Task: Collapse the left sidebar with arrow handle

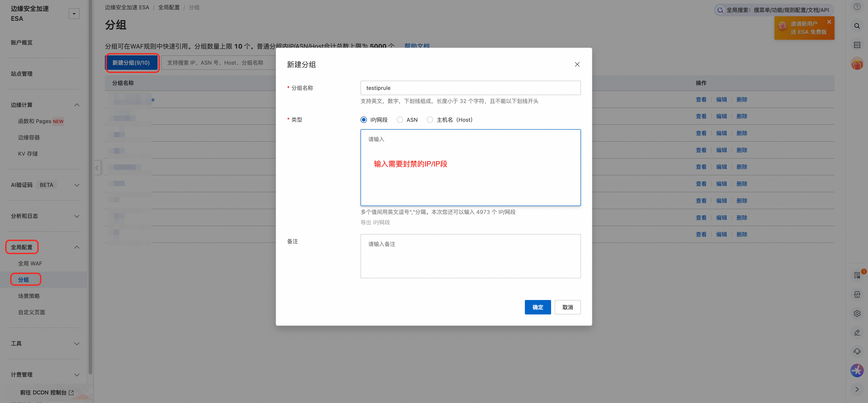Action: 97,167
